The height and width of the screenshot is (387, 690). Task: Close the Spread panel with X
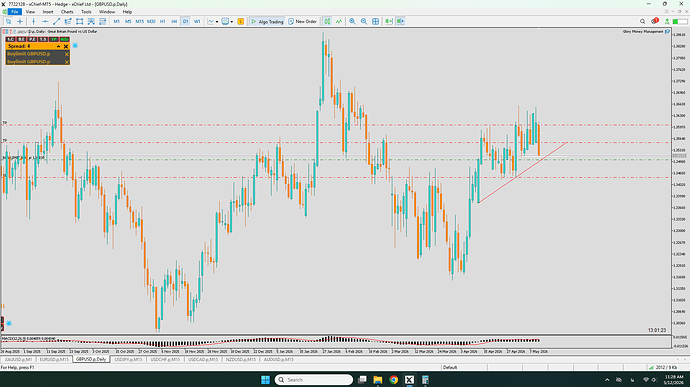pos(66,46)
